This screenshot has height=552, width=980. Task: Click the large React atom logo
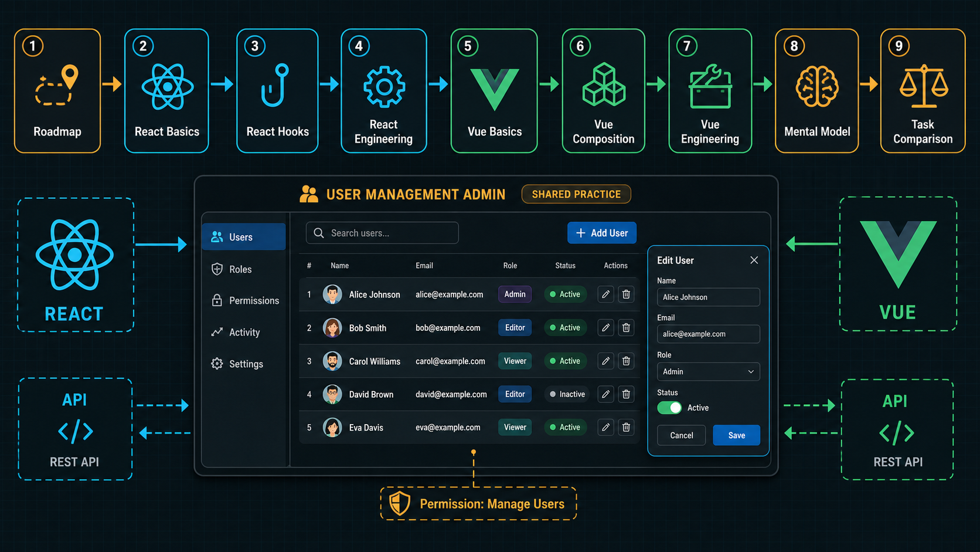[x=74, y=255]
